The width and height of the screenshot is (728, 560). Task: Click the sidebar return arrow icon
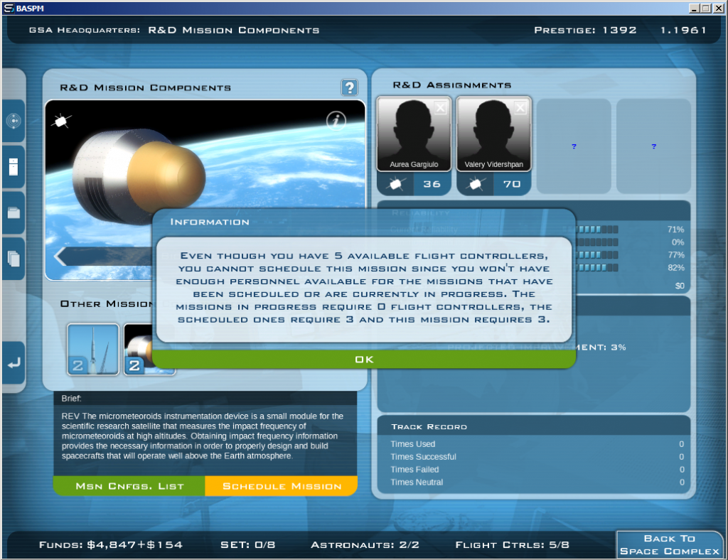tap(14, 363)
